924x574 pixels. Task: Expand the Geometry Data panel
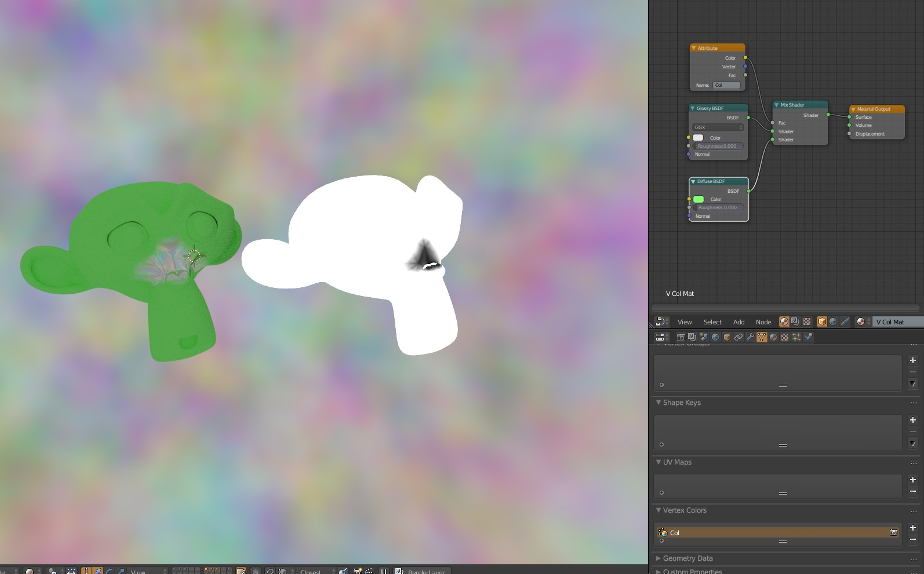click(659, 558)
